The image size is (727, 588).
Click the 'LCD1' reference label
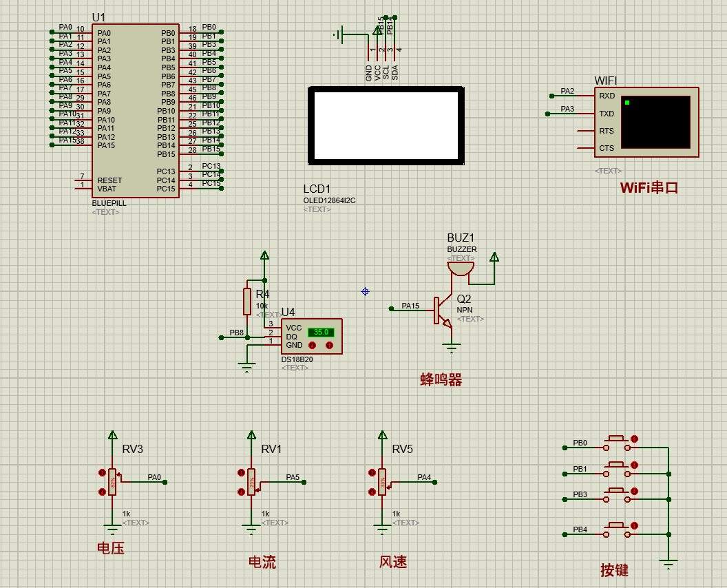pos(317,189)
